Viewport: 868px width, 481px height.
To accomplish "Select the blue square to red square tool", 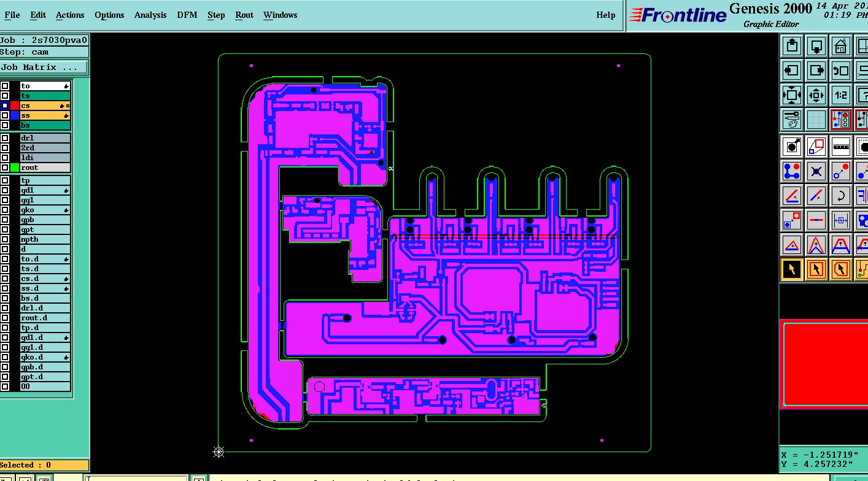I will click(792, 220).
